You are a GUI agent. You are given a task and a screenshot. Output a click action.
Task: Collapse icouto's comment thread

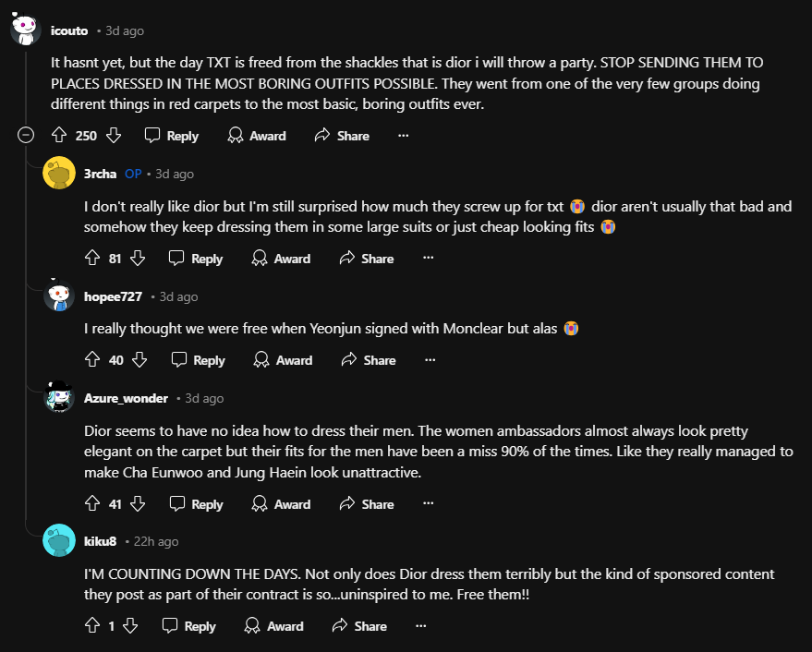point(26,136)
